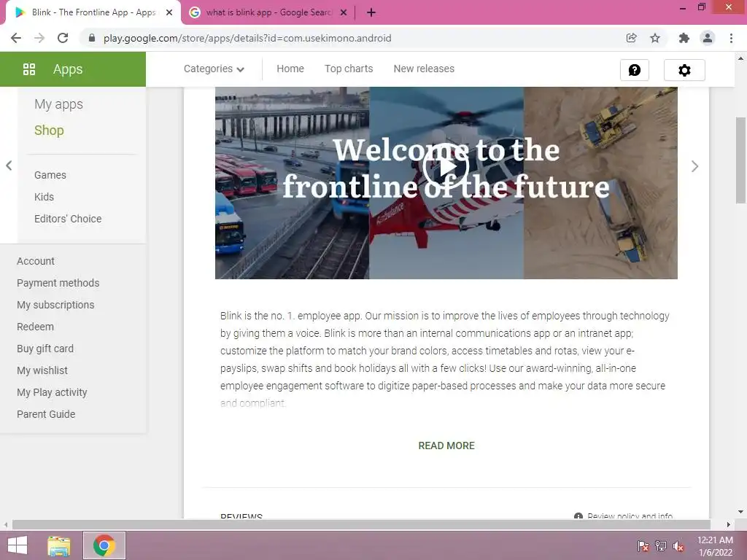Open Account link
747x560 pixels.
(35, 262)
